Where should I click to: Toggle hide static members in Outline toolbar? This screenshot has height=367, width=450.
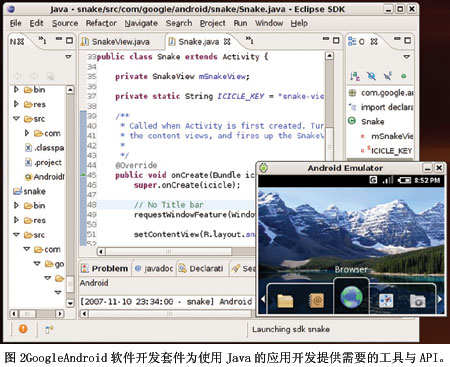(388, 76)
